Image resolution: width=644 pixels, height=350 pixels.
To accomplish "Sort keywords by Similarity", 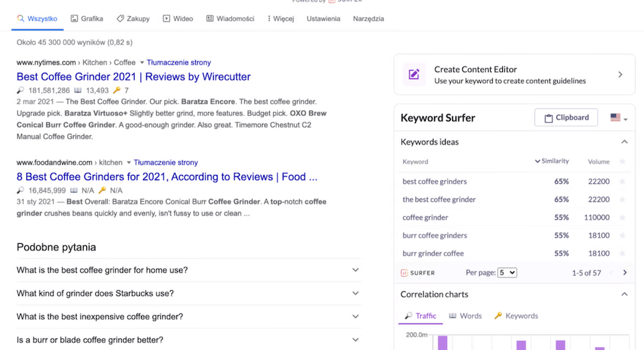I will 552,161.
